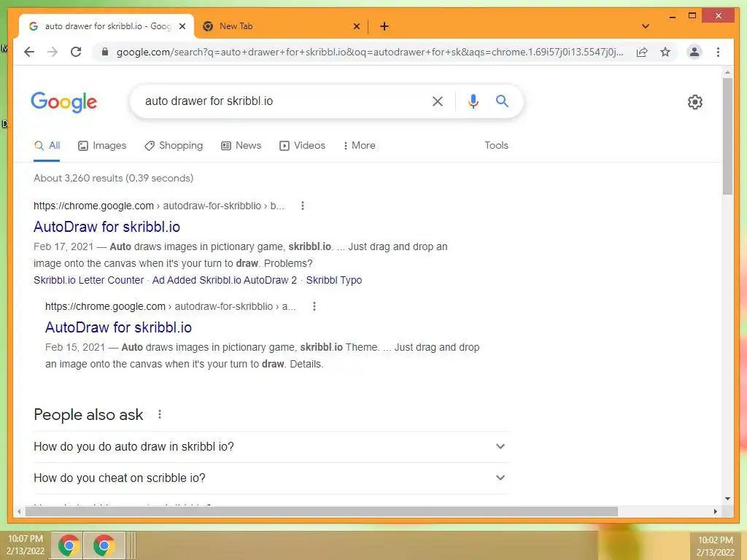Share this page using the share icon
This screenshot has height=560, width=747.
pos(642,52)
